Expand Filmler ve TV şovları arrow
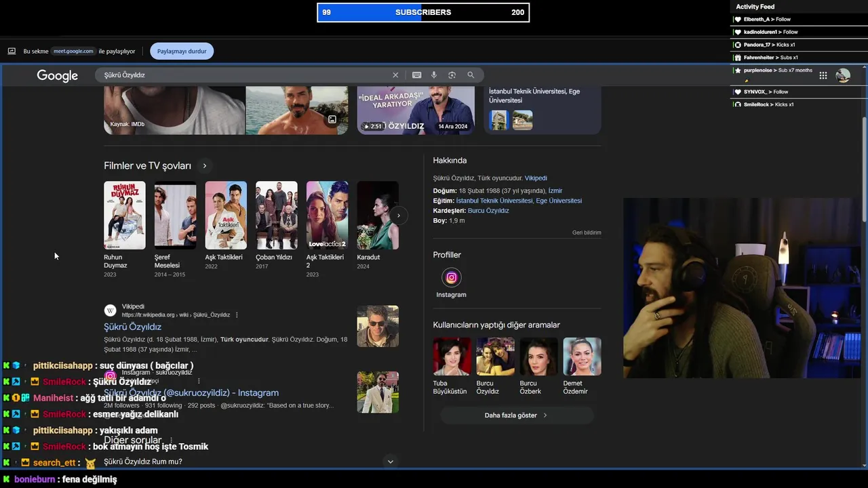 [204, 165]
